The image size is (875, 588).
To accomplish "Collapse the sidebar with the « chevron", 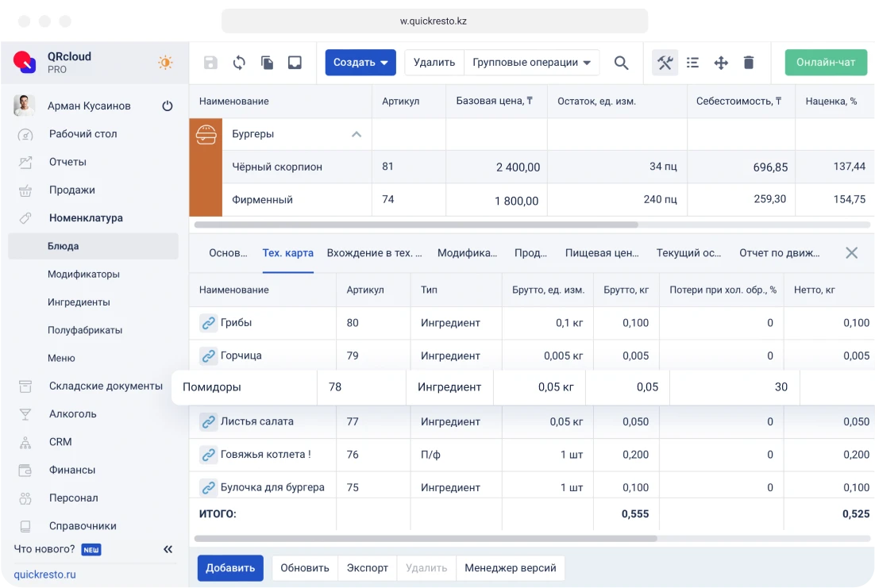I will click(168, 548).
